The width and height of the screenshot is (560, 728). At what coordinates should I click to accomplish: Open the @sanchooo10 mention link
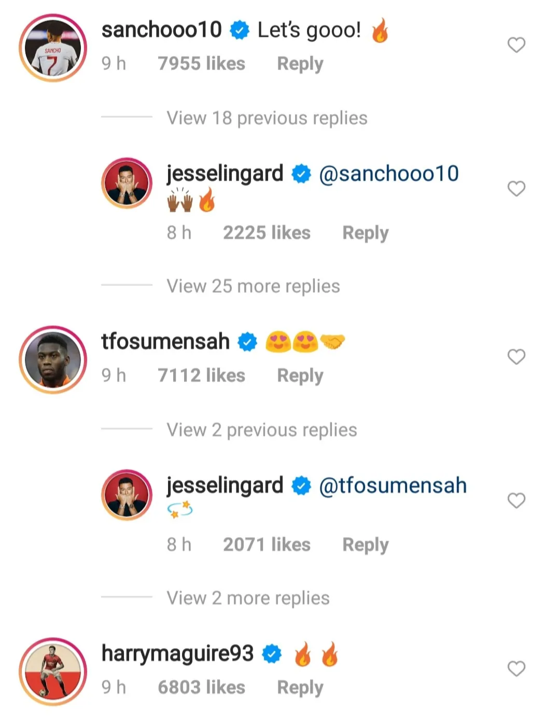388,174
